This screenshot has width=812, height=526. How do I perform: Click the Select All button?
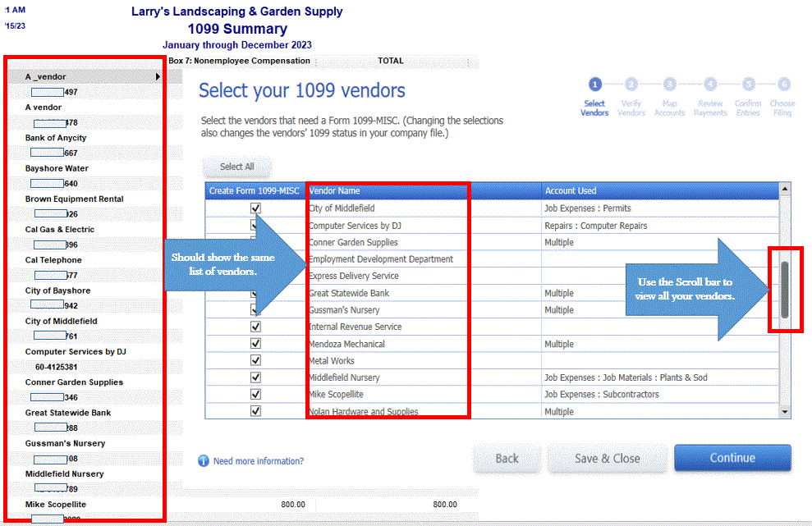236,167
